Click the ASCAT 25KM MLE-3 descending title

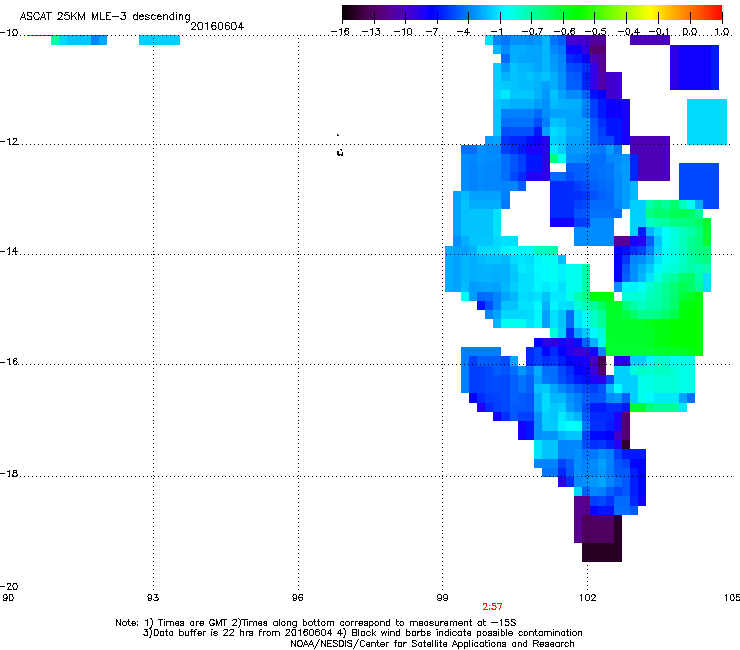point(105,16)
